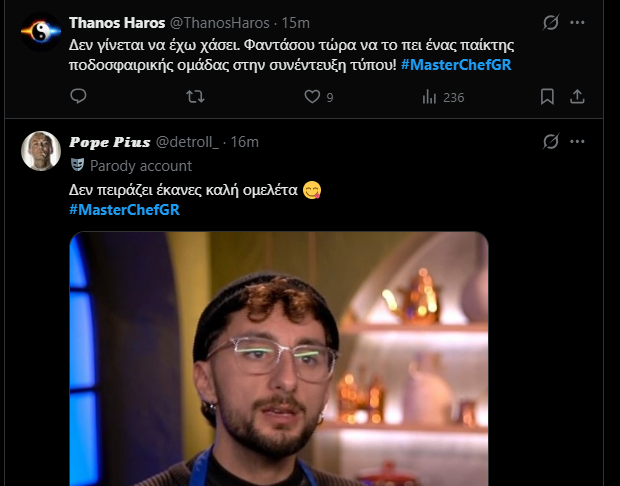Repost the Thanos Haros tweet

(197, 97)
